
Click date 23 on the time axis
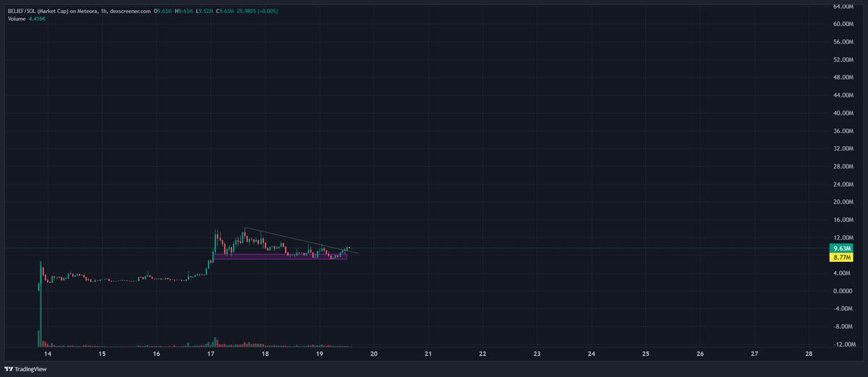click(x=537, y=355)
